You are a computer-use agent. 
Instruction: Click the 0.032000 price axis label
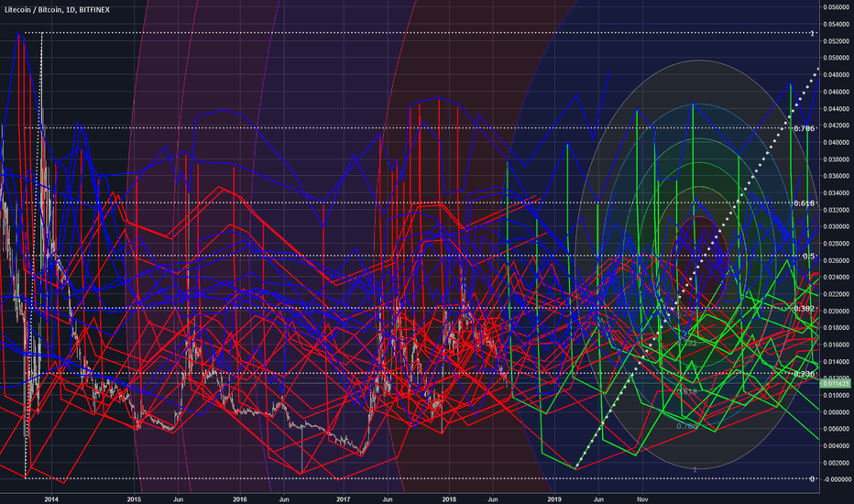[838, 210]
